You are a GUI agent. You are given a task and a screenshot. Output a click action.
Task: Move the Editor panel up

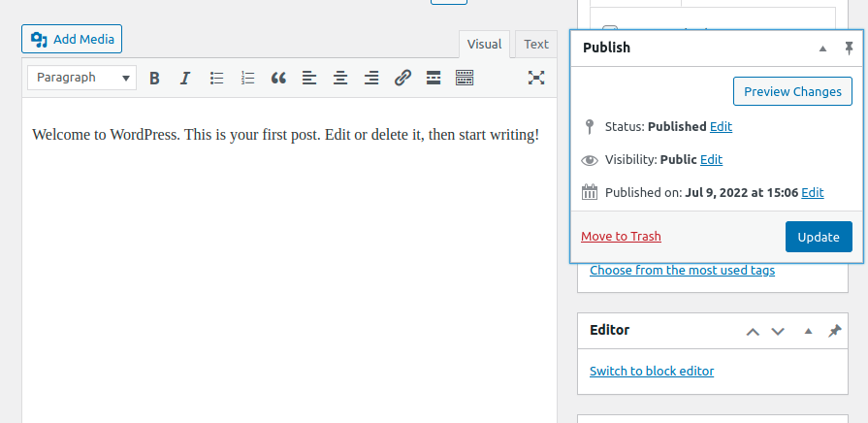(752, 331)
